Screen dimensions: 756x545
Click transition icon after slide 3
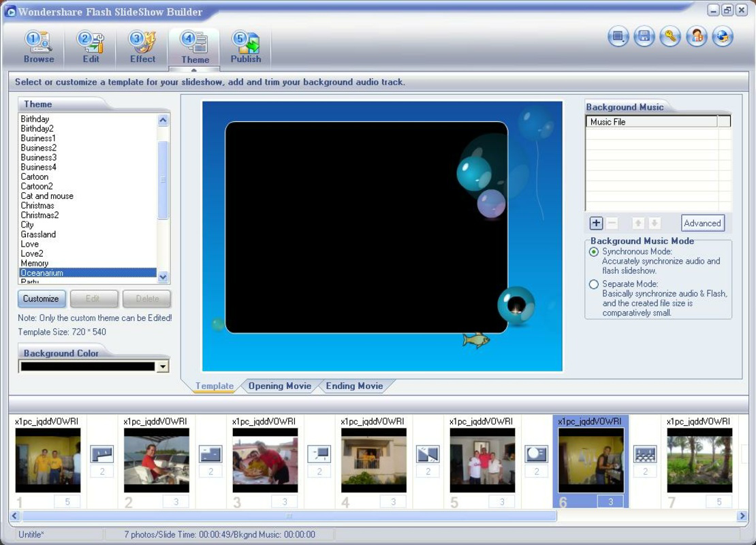(319, 454)
